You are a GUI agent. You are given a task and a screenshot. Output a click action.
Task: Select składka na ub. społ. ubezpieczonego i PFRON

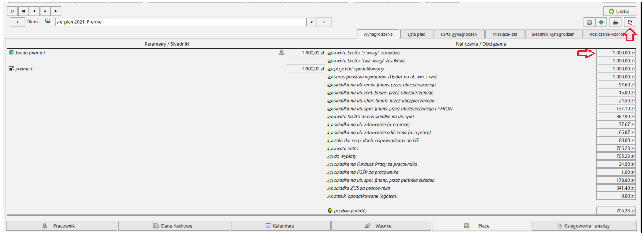pyautogui.click(x=393, y=109)
